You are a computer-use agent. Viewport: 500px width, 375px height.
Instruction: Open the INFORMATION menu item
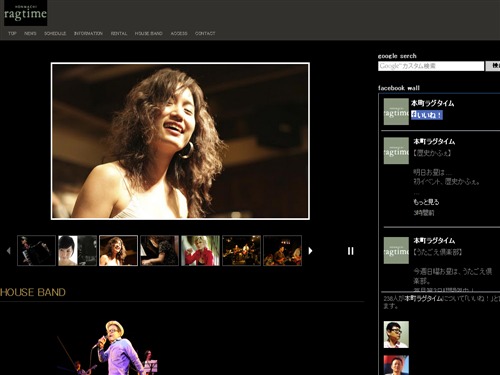tap(88, 33)
